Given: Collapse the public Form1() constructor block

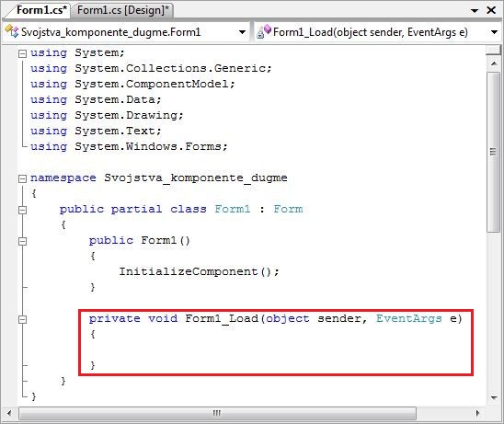Looking at the screenshot, I should (x=22, y=241).
